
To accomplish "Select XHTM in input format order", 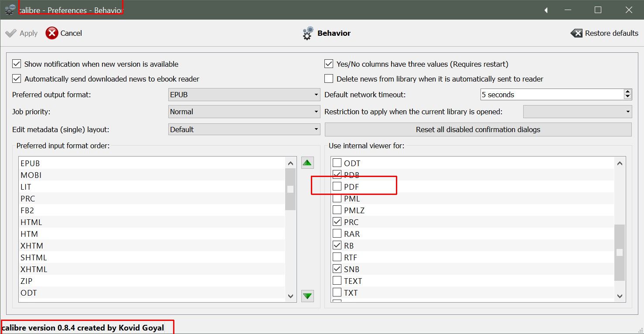I will point(152,245).
